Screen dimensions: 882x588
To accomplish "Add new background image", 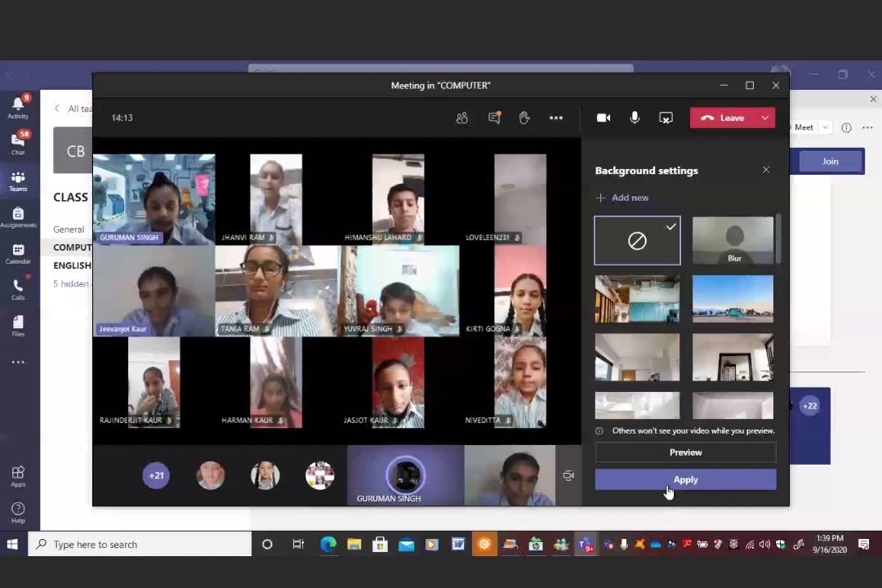I will point(622,198).
